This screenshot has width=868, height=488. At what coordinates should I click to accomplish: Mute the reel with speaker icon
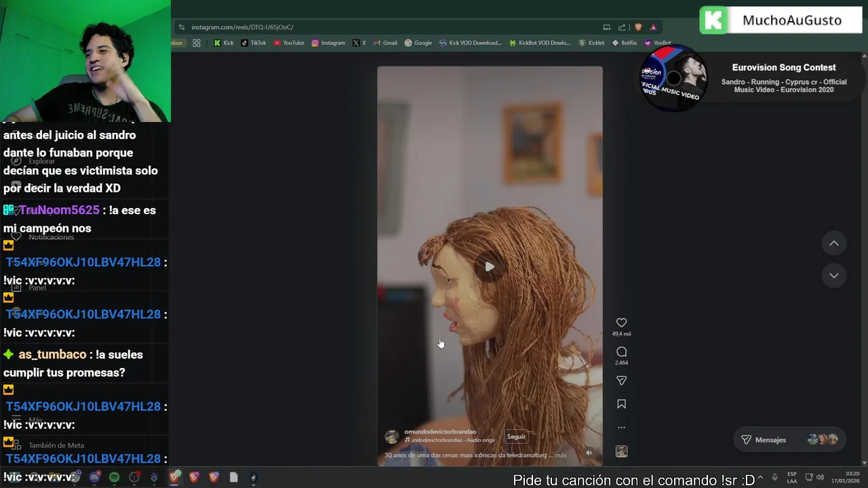pyautogui.click(x=589, y=453)
